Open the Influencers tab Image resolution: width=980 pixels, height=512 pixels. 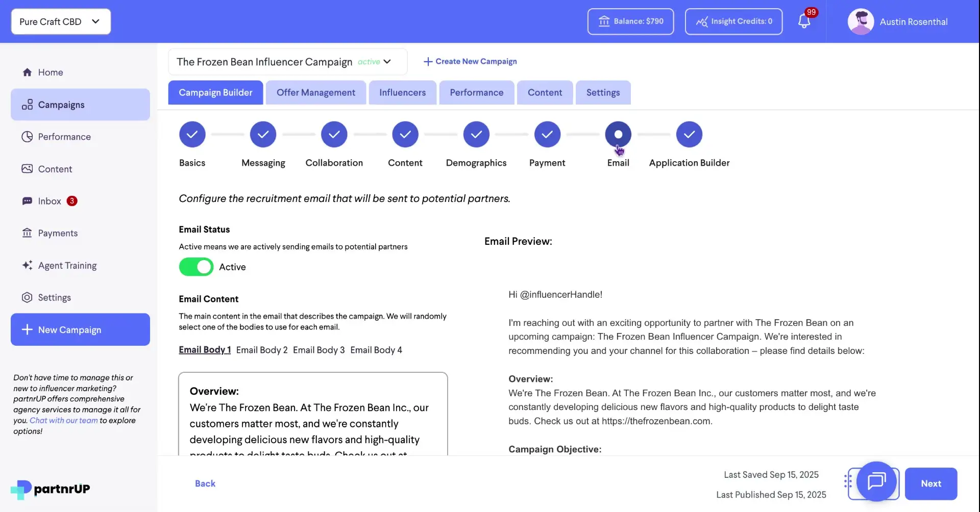point(402,92)
